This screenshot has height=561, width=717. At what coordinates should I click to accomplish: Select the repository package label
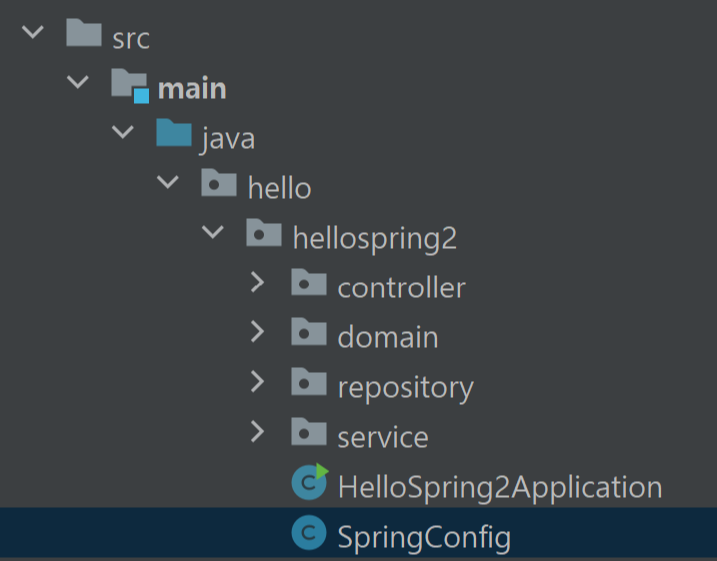[406, 388]
